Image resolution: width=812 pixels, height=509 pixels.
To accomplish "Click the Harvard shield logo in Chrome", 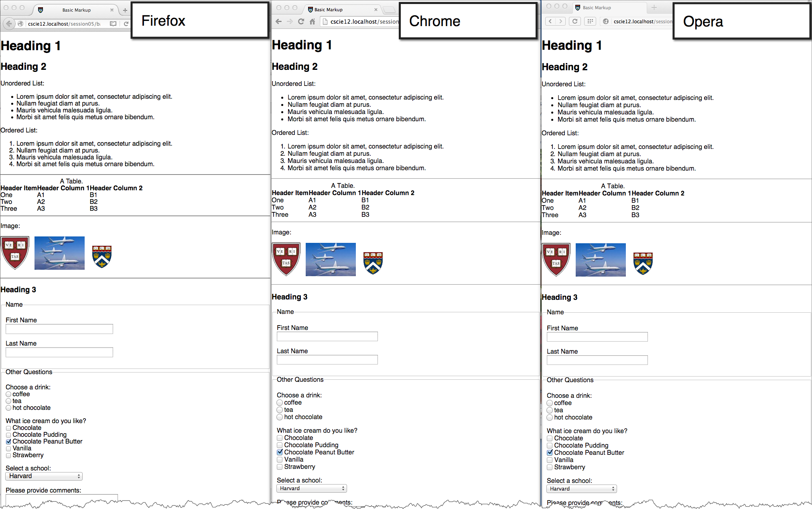I will click(x=286, y=257).
